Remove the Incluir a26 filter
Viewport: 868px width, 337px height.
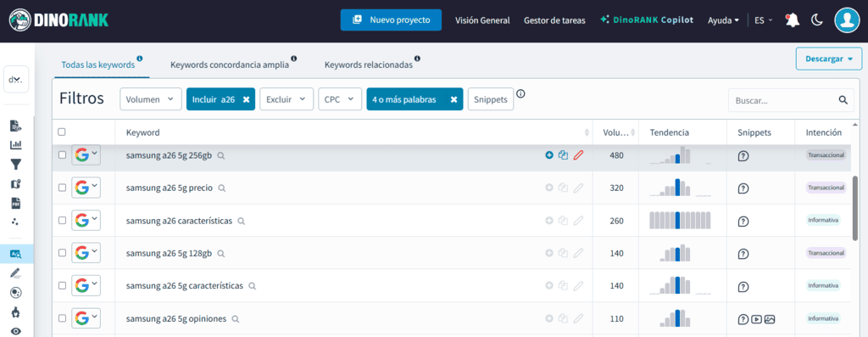[247, 100]
